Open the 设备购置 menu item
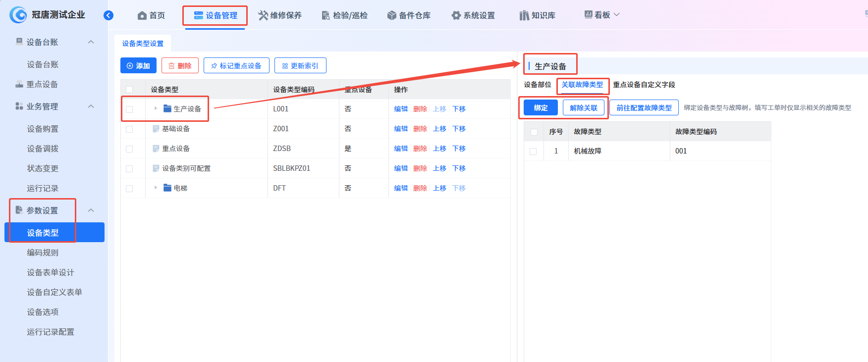 click(43, 129)
